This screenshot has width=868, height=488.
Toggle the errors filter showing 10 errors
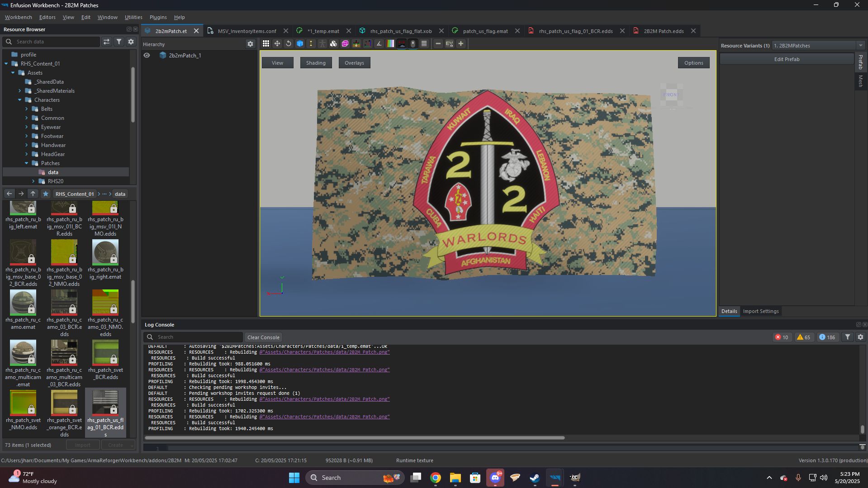pos(781,337)
